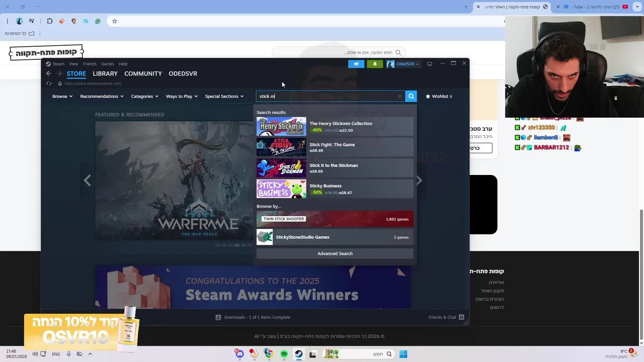The height and width of the screenshot is (362, 644).
Task: Select Stick It to the Stickman result
Action: 335,168
